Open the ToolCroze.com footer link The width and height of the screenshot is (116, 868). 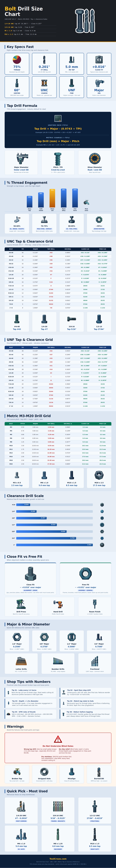(58, 859)
